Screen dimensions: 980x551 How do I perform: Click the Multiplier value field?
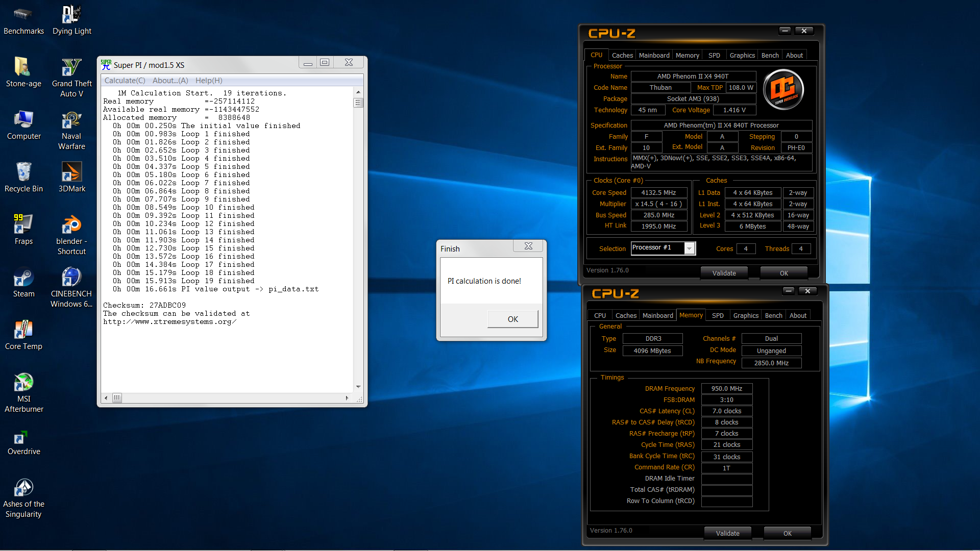(658, 204)
